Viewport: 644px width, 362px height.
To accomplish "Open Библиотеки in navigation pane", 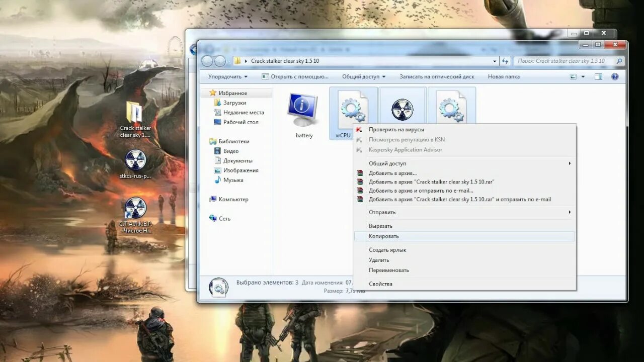I will [233, 141].
